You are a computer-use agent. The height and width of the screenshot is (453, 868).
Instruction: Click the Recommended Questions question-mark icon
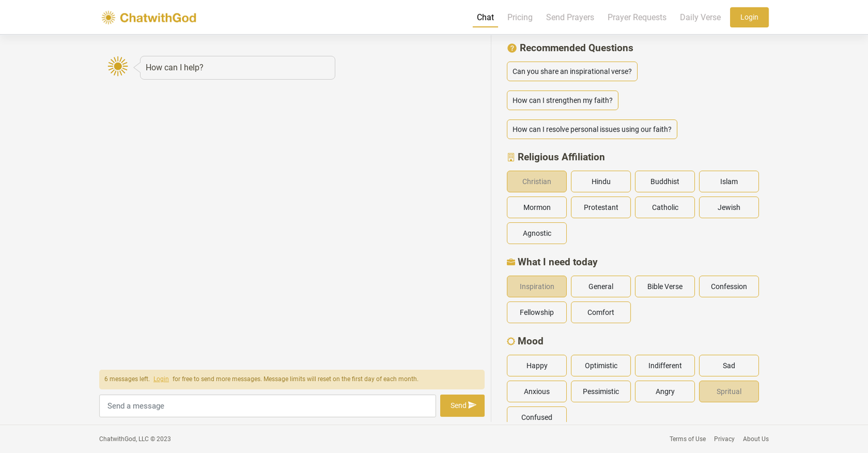[x=511, y=48]
